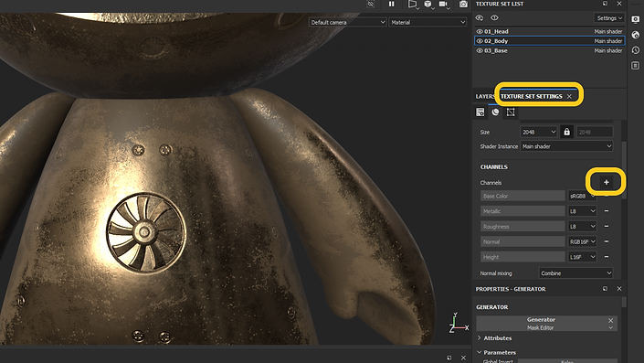The image size is (644, 363).
Task: Click the Properties panel scrollbar
Action: pos(624,302)
